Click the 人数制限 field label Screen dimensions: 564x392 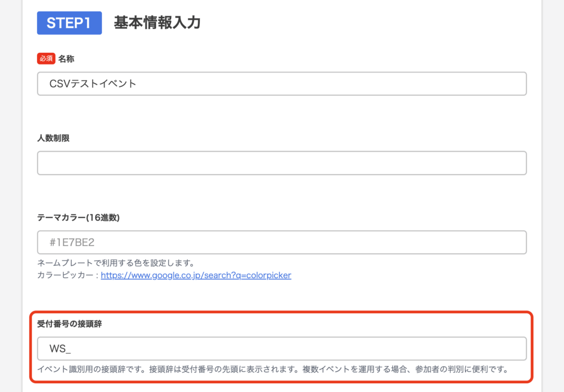[x=53, y=138]
